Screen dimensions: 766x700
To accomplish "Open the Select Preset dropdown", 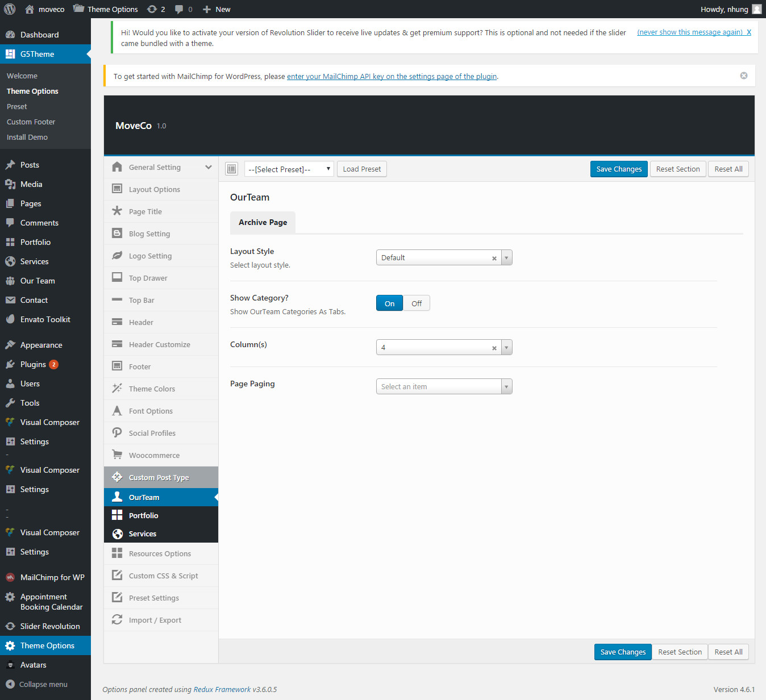I will pos(289,169).
